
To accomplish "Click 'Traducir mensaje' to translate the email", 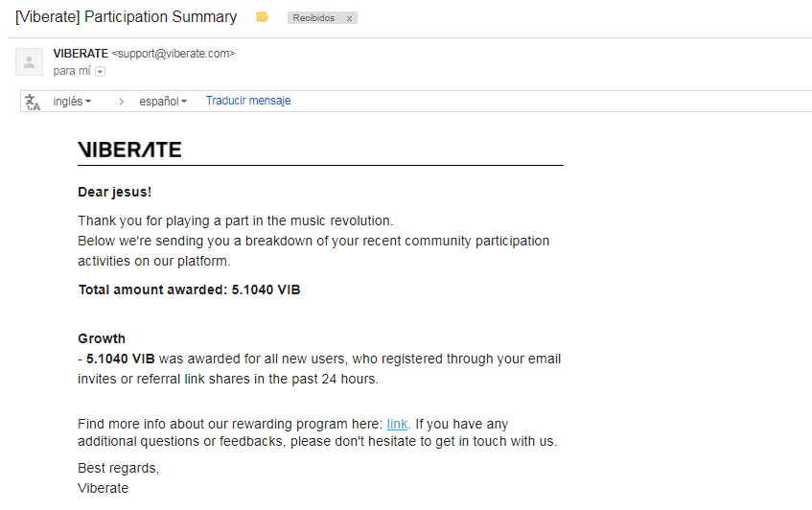I will (x=247, y=101).
